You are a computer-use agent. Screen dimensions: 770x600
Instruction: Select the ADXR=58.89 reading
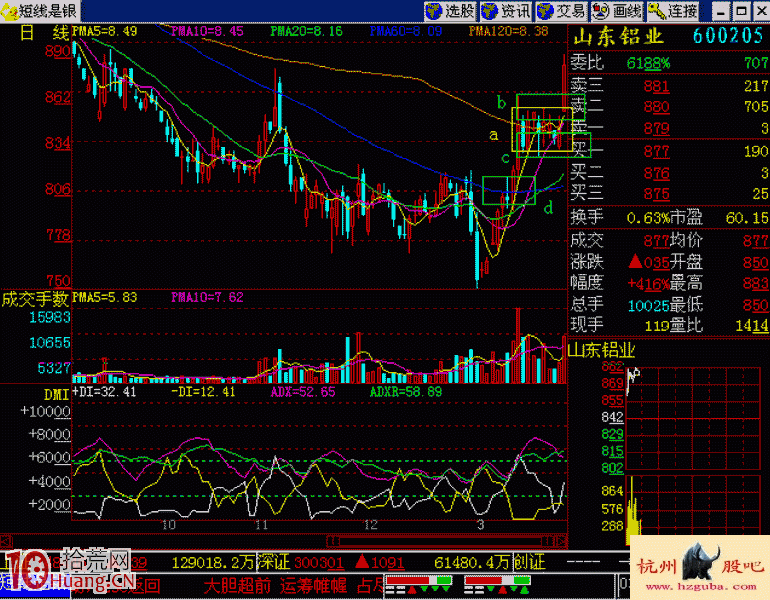tap(406, 392)
